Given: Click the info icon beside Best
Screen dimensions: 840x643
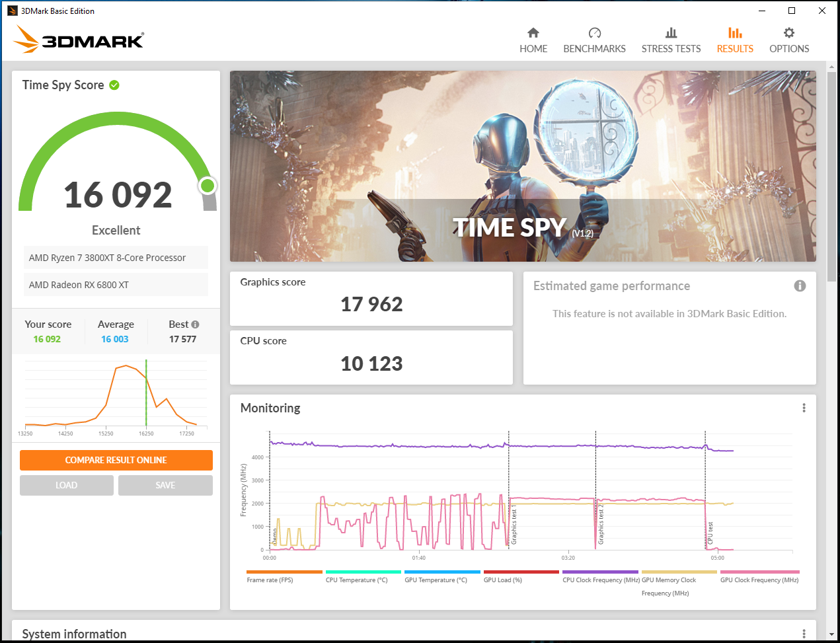Looking at the screenshot, I should tap(195, 324).
